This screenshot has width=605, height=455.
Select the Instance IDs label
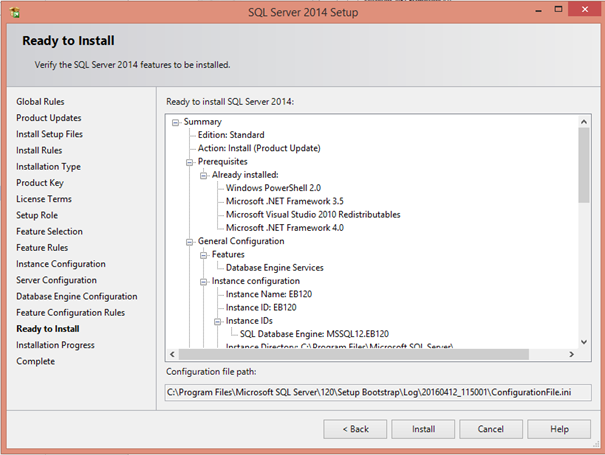click(x=249, y=321)
